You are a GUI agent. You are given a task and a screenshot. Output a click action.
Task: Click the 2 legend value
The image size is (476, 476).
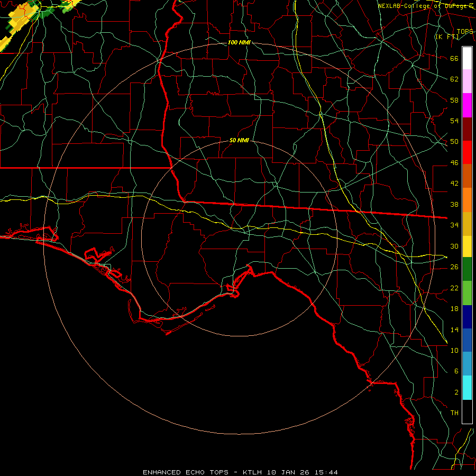pyautogui.click(x=456, y=392)
